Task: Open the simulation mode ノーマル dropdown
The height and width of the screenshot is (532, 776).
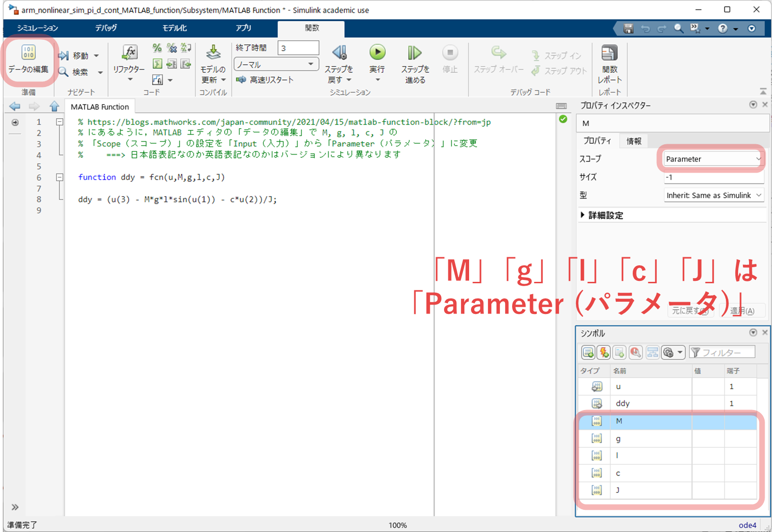Action: pyautogui.click(x=276, y=64)
